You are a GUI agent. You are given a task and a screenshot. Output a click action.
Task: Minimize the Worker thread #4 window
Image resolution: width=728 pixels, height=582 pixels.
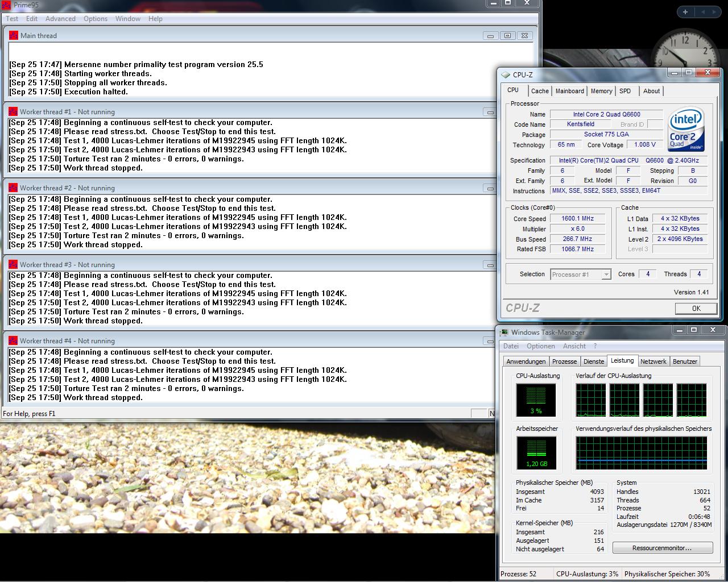coord(490,341)
